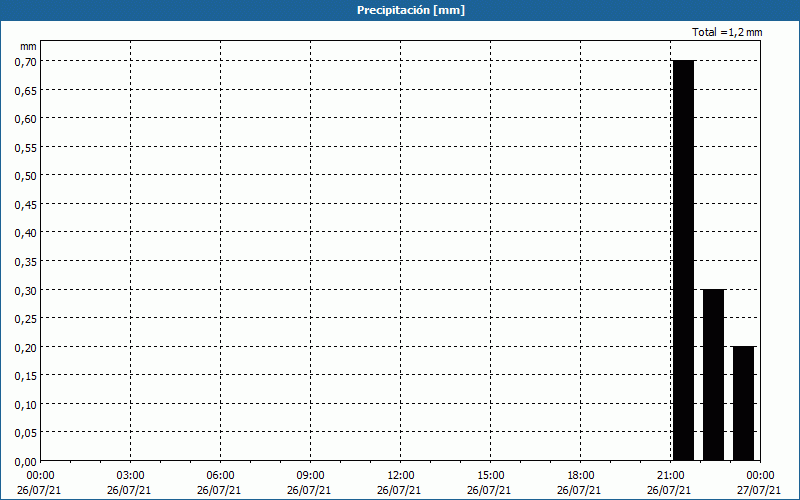Image resolution: width=800 pixels, height=500 pixels.
Task: Click the 0,10 y-axis label
Action: (x=26, y=404)
